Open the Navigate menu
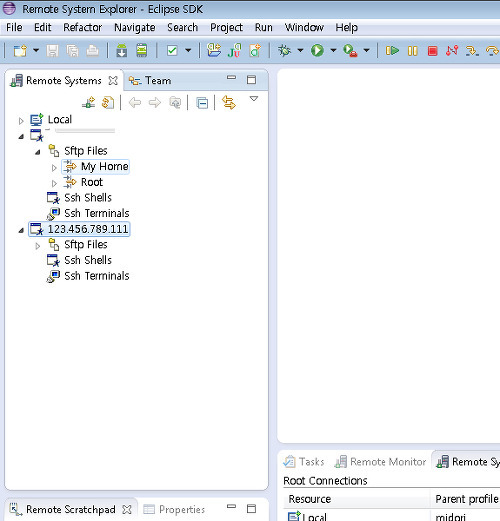The width and height of the screenshot is (500, 521). point(135,27)
